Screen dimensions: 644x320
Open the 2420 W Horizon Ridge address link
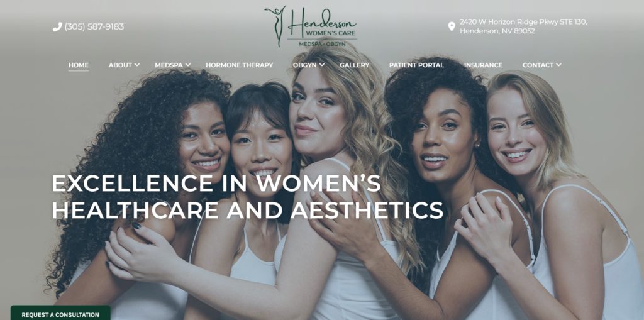[x=523, y=26]
